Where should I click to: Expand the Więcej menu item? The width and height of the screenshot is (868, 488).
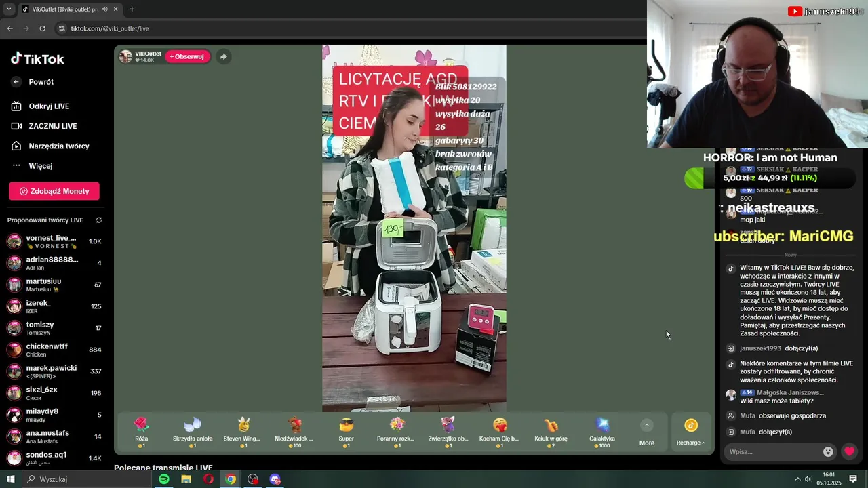coord(40,166)
